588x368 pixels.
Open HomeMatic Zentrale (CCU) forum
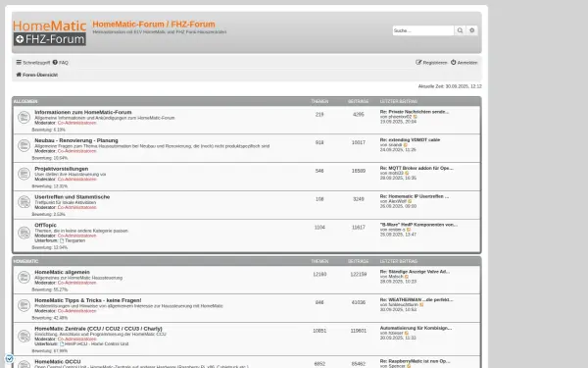click(x=98, y=329)
